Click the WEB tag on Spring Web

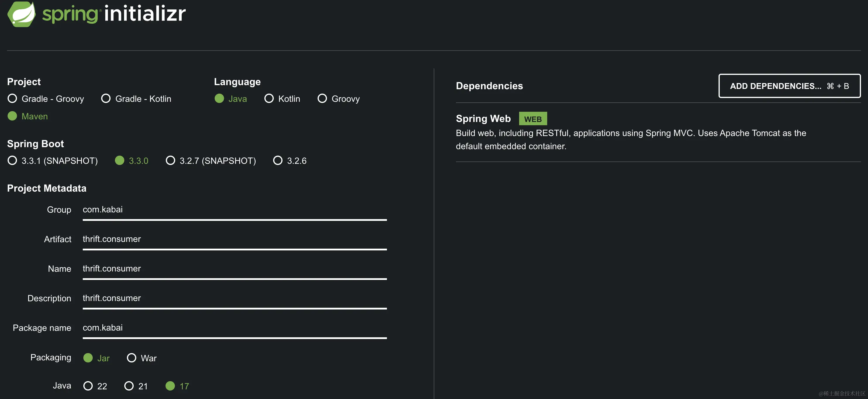click(533, 119)
